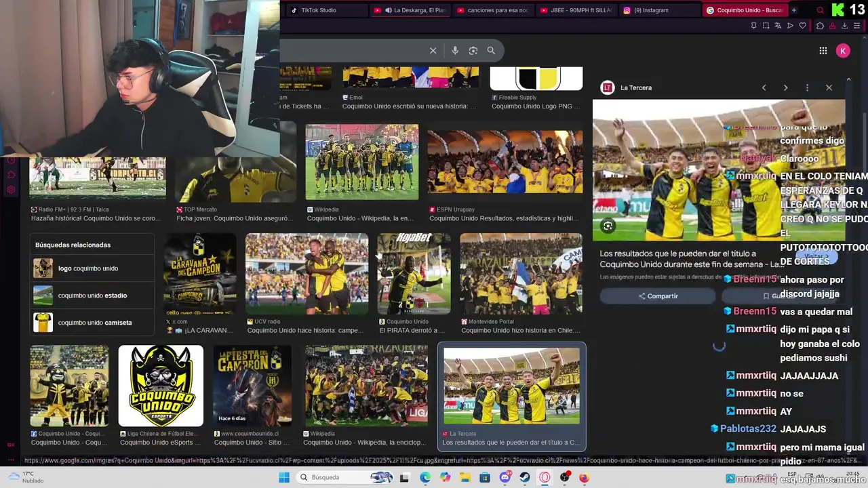
Task: Open Steam from the taskbar
Action: click(525, 477)
